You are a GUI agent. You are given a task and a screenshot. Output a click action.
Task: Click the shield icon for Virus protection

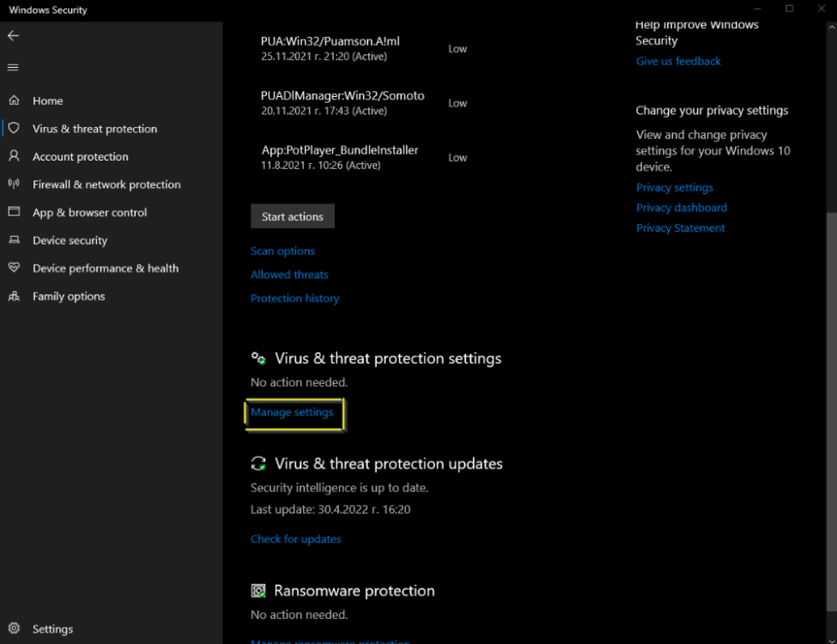click(15, 128)
